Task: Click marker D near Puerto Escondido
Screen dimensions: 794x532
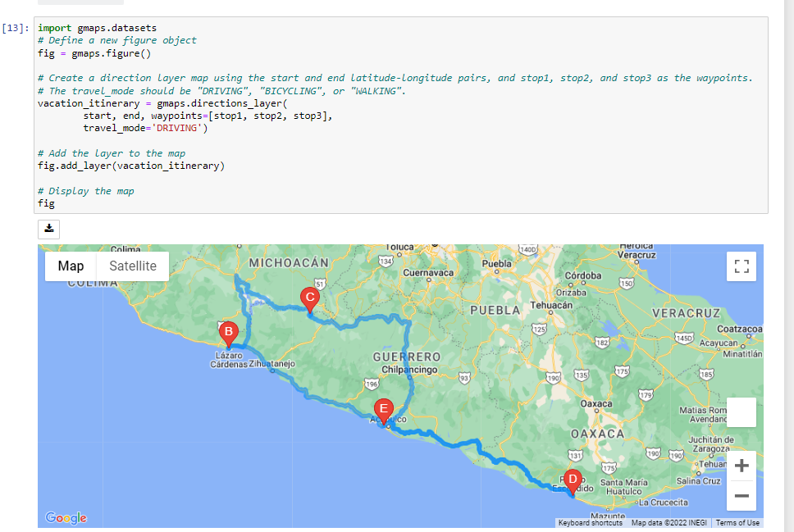Action: (x=572, y=478)
